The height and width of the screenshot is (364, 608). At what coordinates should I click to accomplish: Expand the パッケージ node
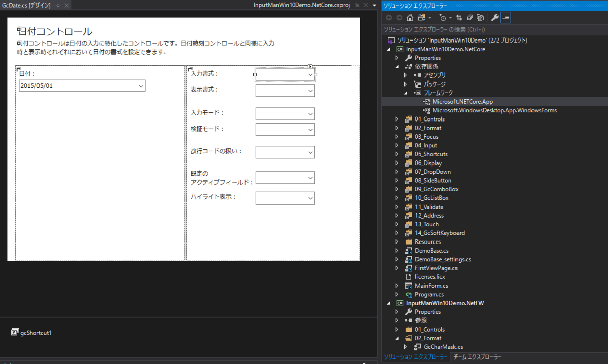[x=405, y=84]
